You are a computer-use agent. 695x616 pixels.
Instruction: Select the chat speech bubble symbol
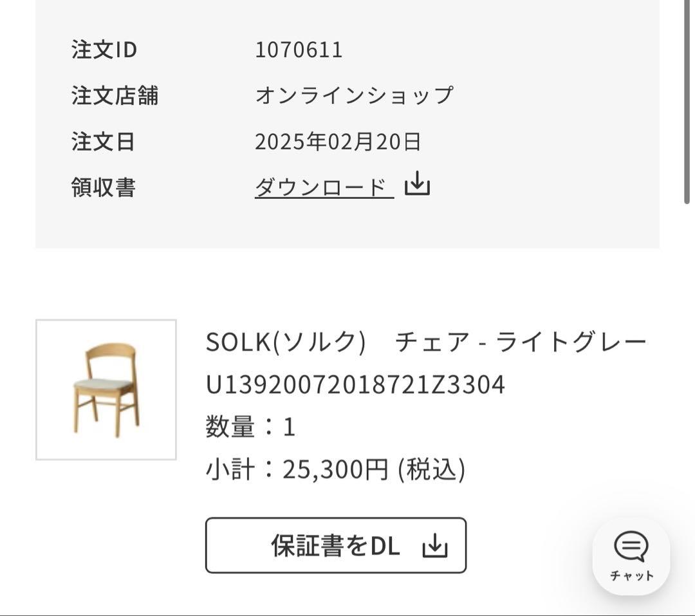coord(630,546)
